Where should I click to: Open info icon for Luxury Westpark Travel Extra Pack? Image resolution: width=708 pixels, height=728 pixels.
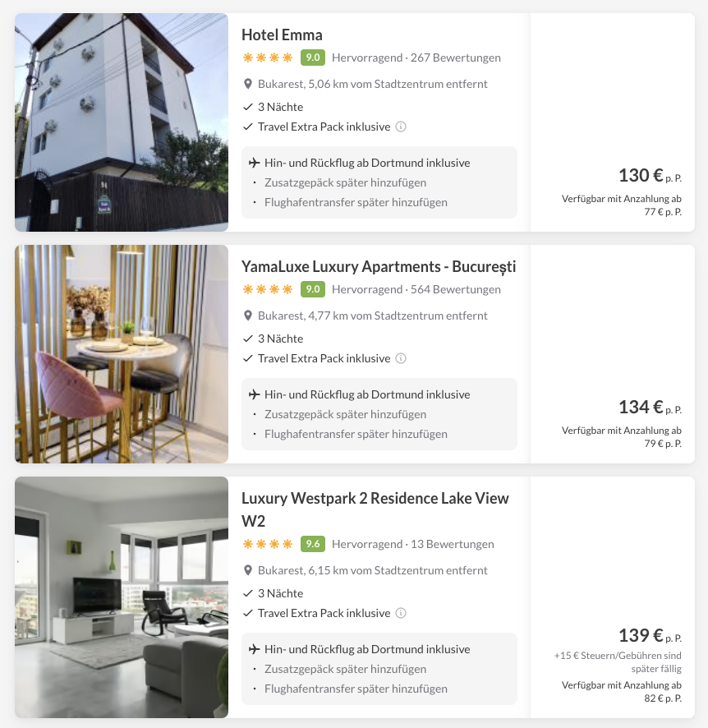401,613
